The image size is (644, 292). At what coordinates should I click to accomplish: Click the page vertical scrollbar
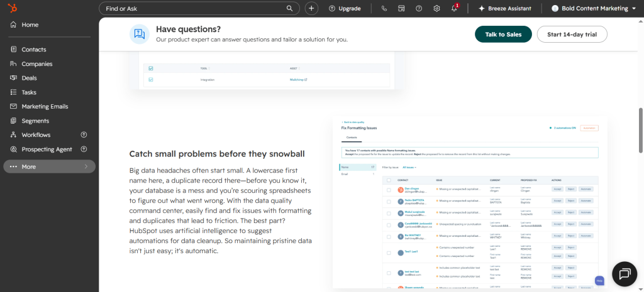click(x=641, y=131)
